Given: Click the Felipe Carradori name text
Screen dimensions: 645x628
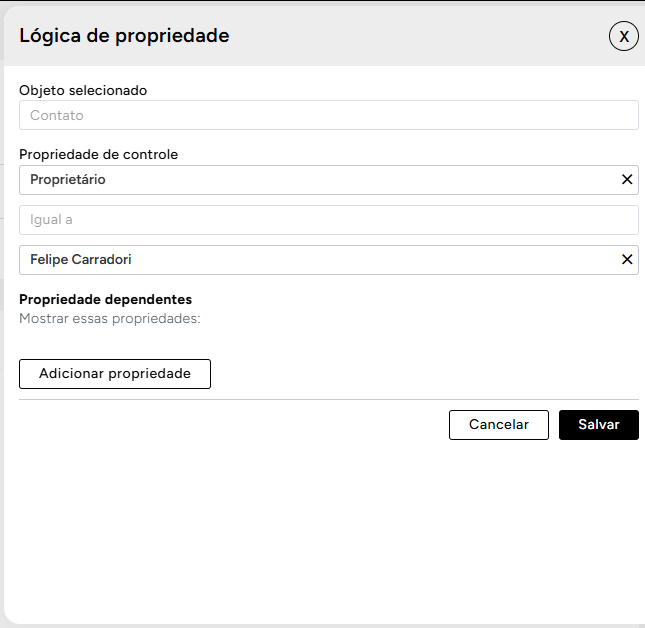Looking at the screenshot, I should click(x=81, y=260).
